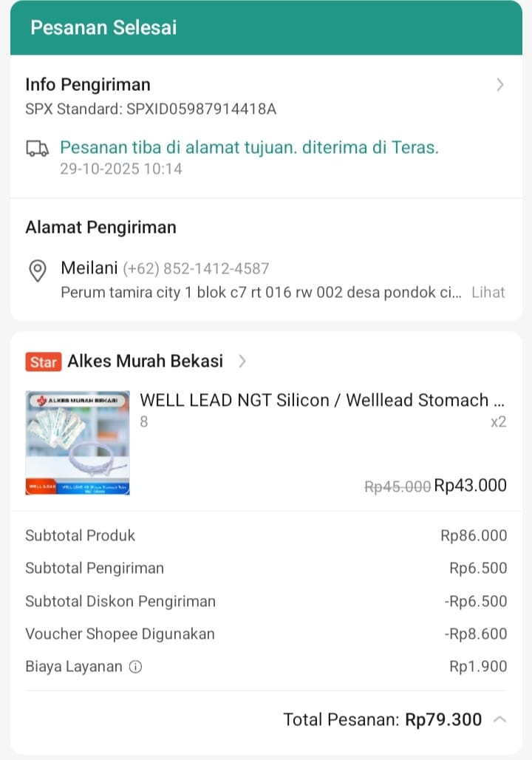Tap the truncated Perum tamira city address
This screenshot has width=532, height=760.
260,292
